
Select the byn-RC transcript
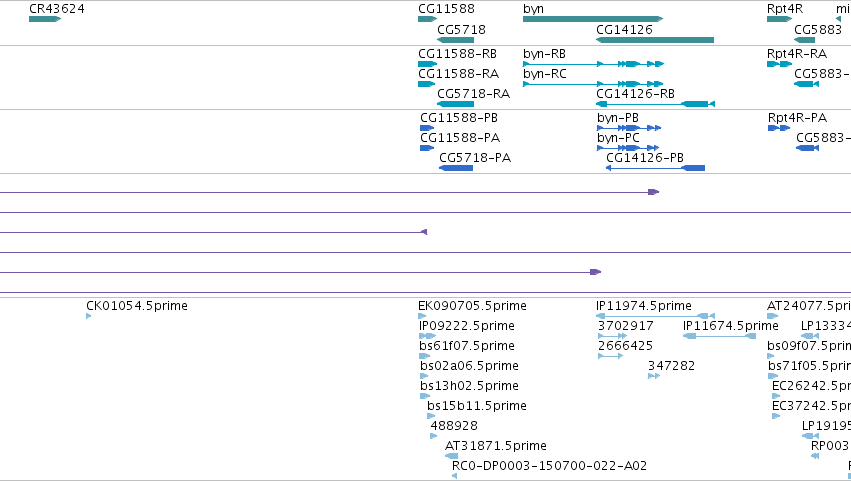[x=544, y=74]
